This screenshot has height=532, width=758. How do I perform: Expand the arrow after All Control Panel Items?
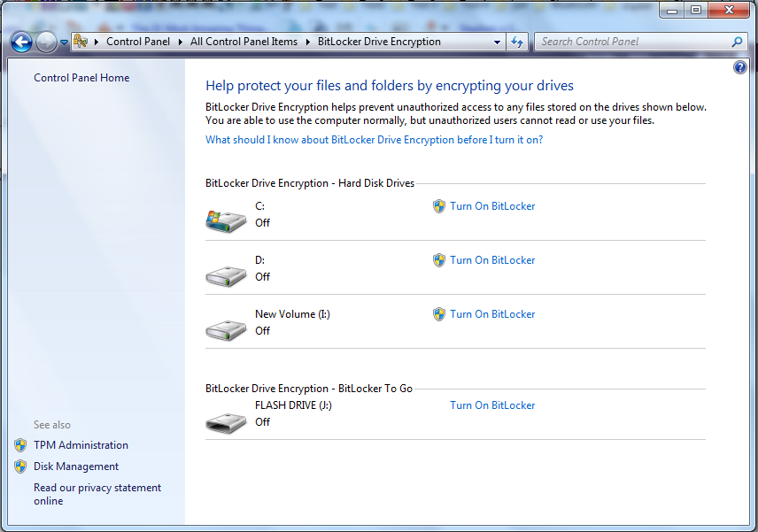[x=308, y=42]
